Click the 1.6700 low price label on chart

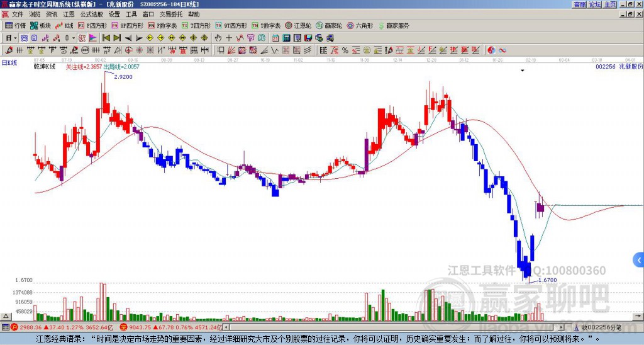coord(548,280)
